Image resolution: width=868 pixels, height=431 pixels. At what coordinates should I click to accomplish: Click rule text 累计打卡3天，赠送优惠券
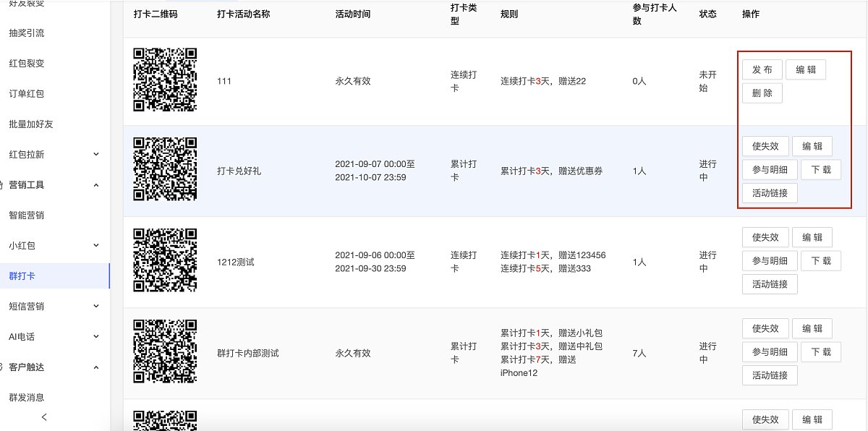click(x=552, y=171)
